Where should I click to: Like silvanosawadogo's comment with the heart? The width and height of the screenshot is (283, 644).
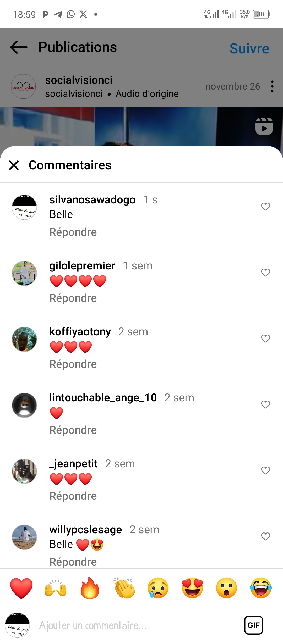[266, 207]
